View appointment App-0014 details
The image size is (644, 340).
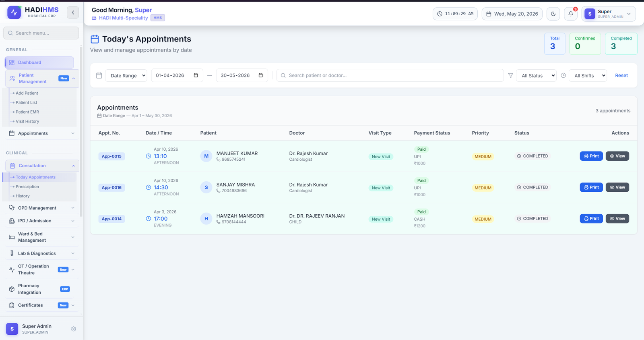[617, 218]
